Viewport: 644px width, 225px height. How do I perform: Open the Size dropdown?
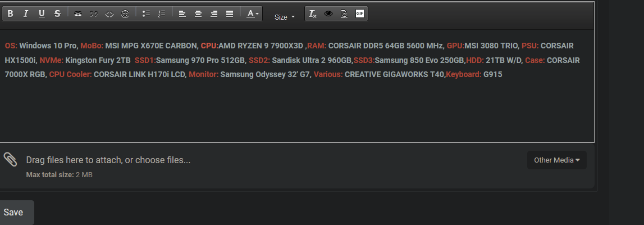[284, 17]
